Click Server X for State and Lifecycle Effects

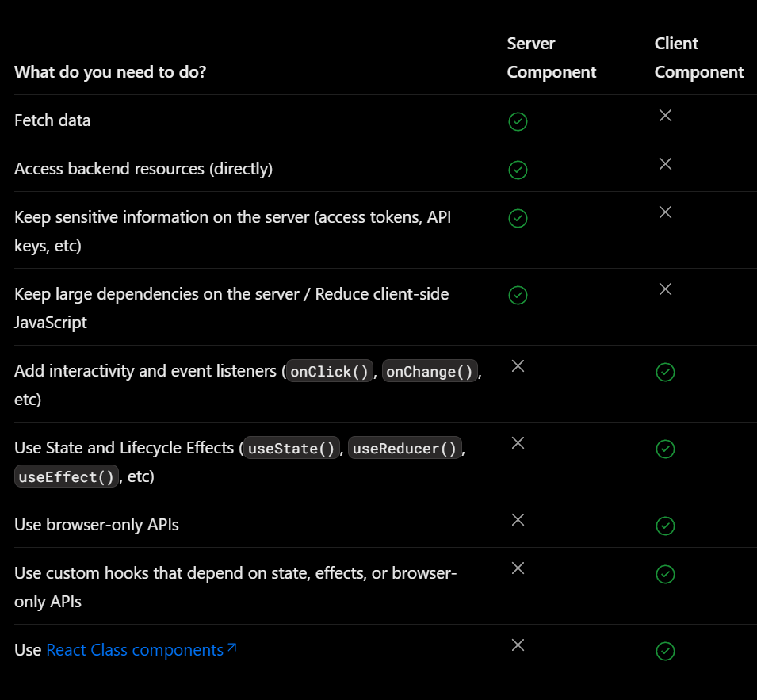click(x=518, y=443)
